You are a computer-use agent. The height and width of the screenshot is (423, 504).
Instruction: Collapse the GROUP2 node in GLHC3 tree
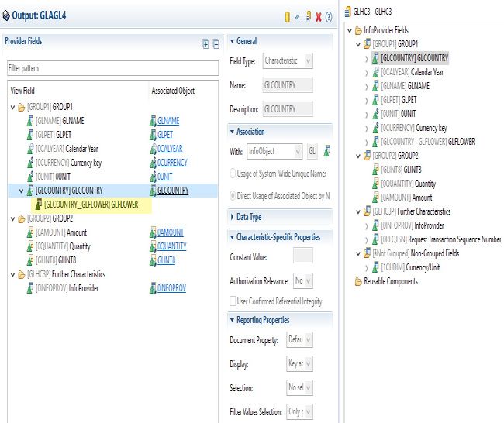tap(358, 156)
